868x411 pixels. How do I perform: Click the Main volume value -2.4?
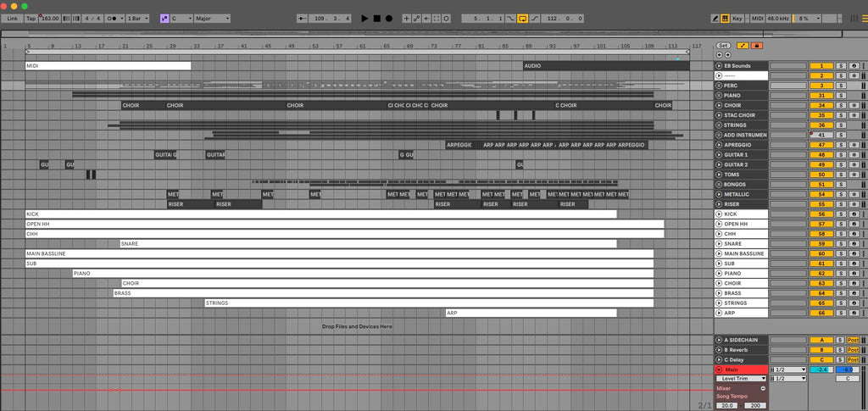coord(821,369)
